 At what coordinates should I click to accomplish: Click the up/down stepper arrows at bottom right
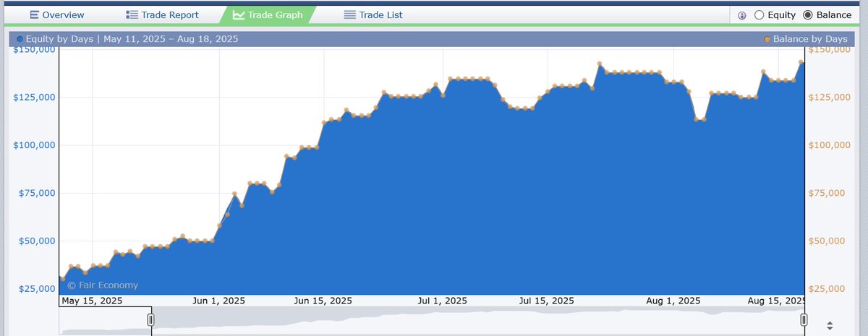pyautogui.click(x=830, y=325)
